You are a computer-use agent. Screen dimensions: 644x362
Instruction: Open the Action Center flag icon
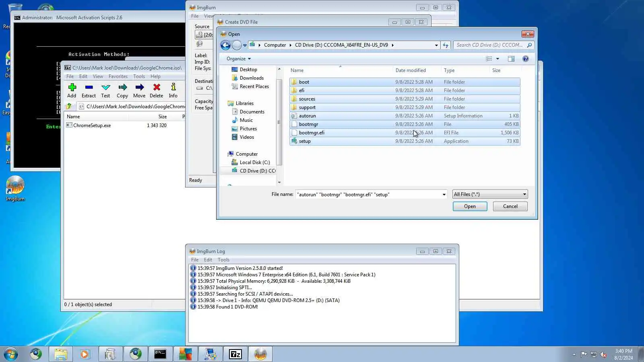pyautogui.click(x=584, y=354)
